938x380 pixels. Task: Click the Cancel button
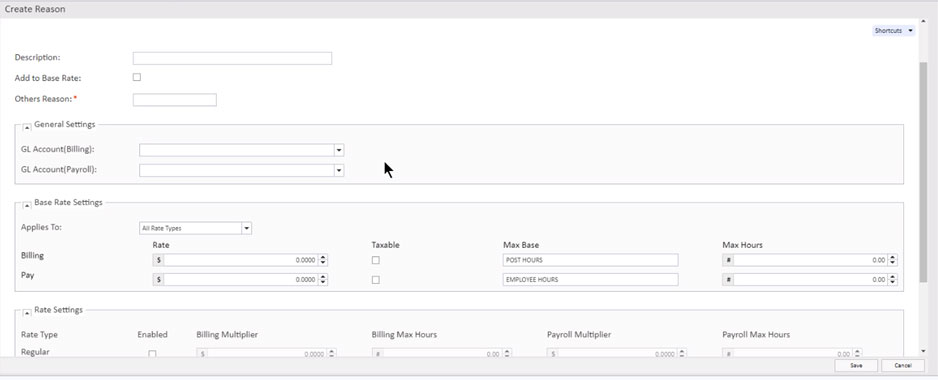click(x=903, y=366)
